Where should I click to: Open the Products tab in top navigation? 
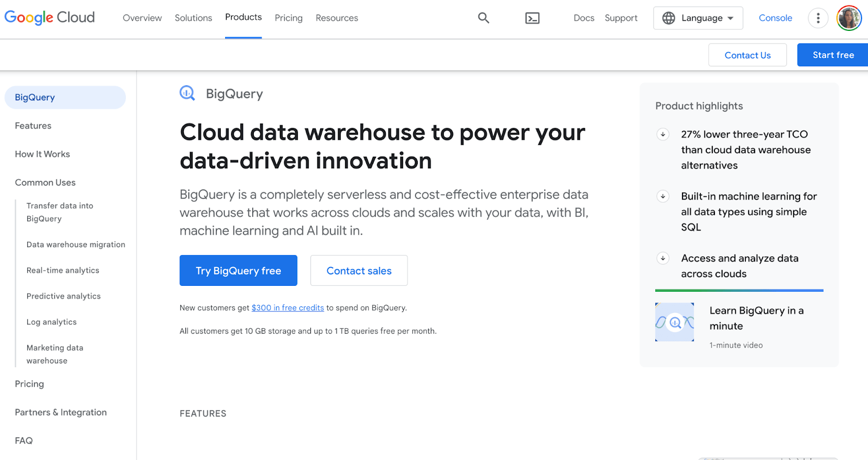(243, 17)
